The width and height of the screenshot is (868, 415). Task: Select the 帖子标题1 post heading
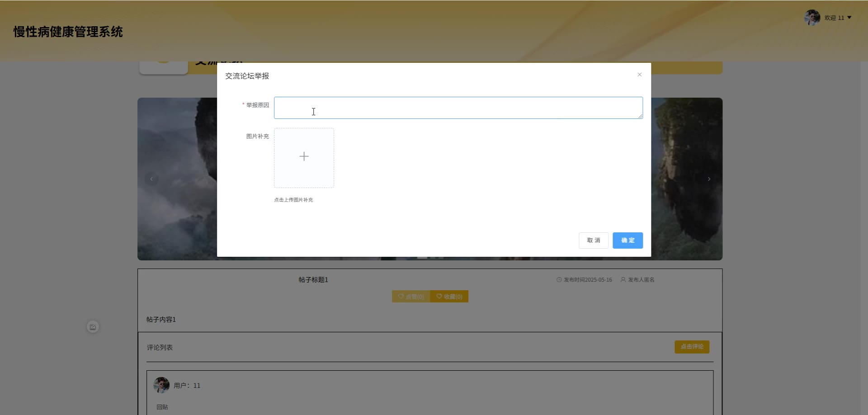313,280
